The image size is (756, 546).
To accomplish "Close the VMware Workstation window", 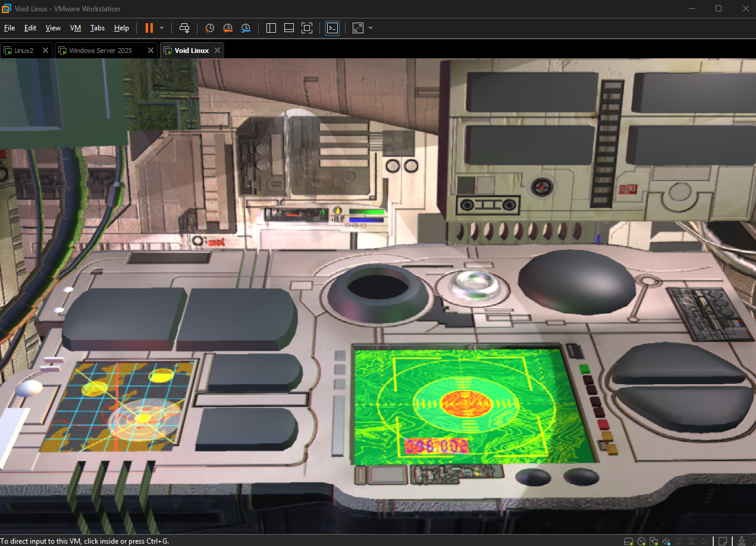I will 745,8.
